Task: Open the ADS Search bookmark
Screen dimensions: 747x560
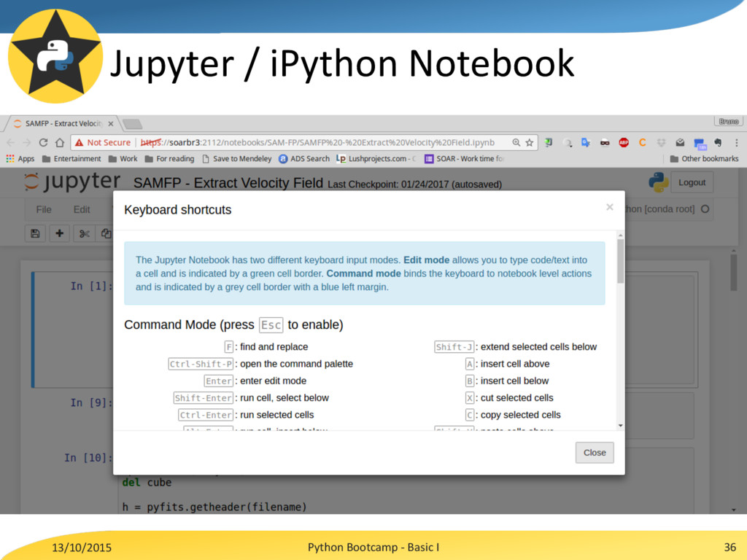Action: 304,158
